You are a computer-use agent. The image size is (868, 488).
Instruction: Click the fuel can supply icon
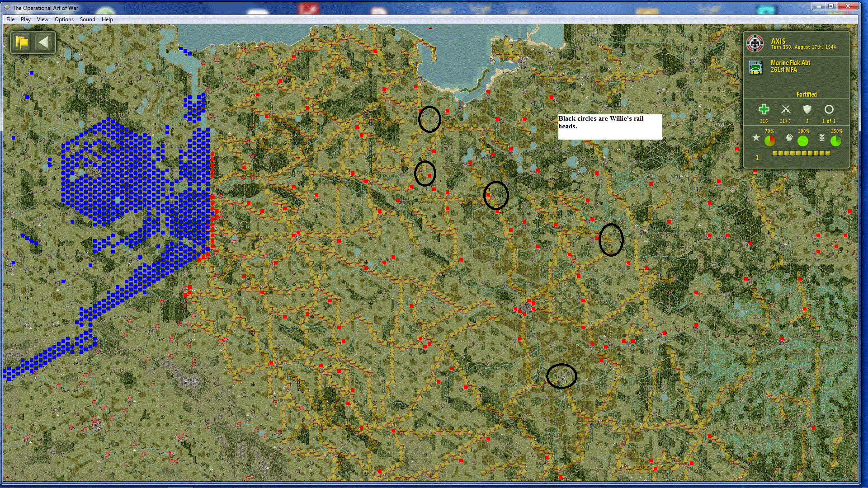pos(822,137)
